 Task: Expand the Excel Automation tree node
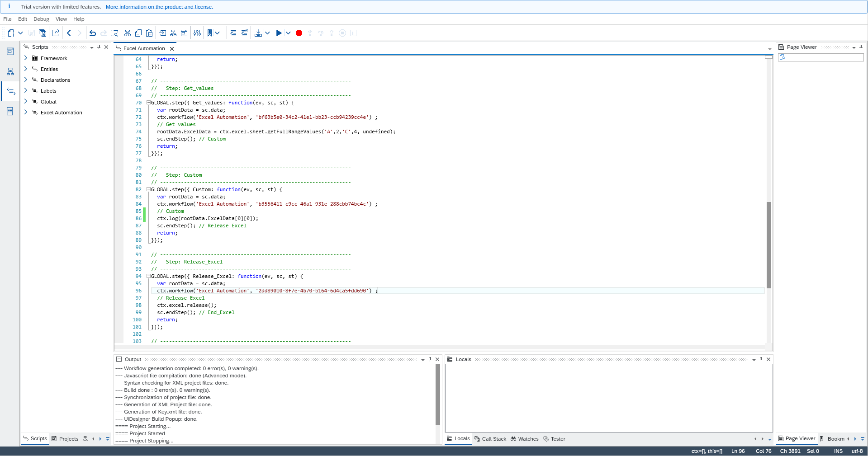point(26,112)
